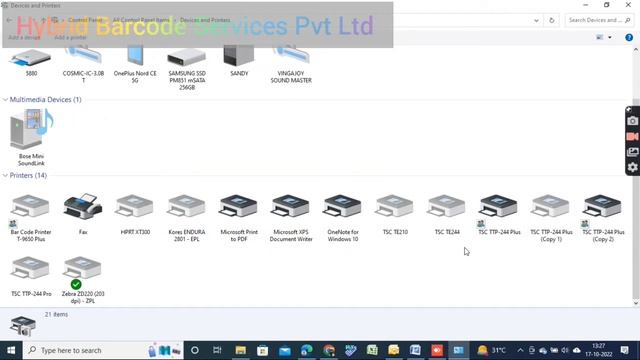This screenshot has width=640, height=360.
Task: Select Microsoft XPS Document Writer printer
Action: [x=291, y=218]
